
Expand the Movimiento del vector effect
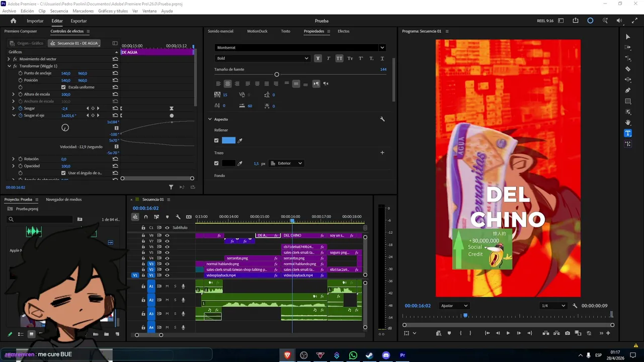[9, 59]
